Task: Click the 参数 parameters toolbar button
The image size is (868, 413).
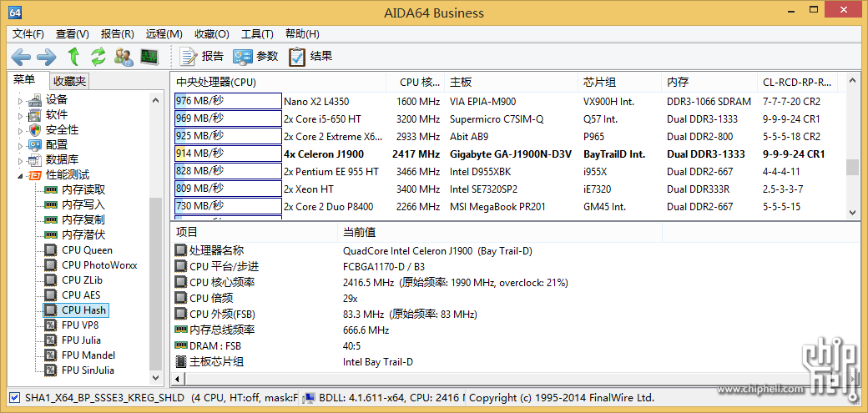Action: click(x=255, y=56)
